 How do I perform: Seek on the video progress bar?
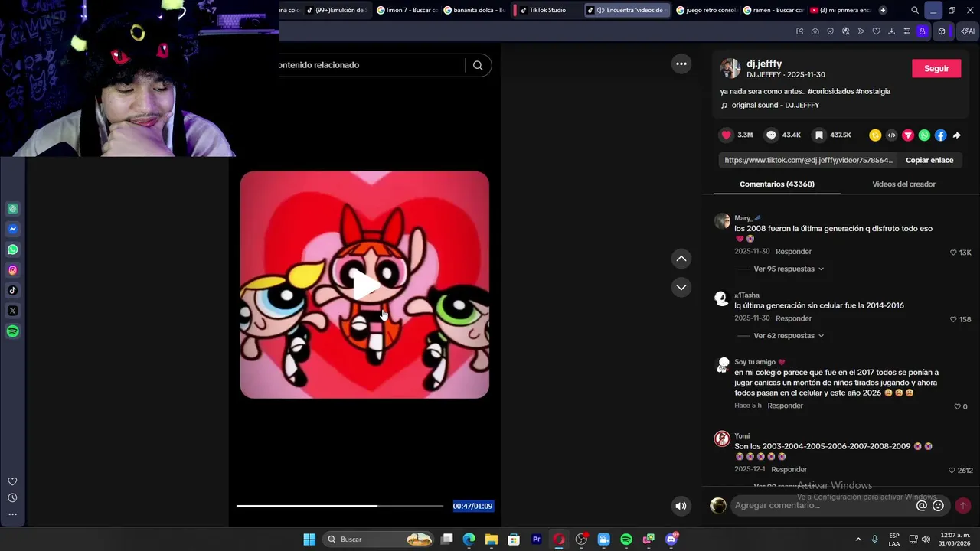pyautogui.click(x=340, y=506)
